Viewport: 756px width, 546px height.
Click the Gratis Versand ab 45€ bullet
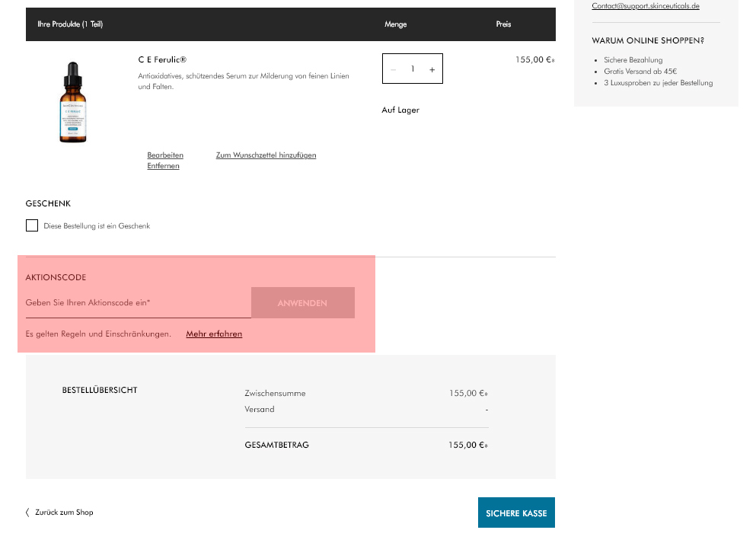(640, 72)
